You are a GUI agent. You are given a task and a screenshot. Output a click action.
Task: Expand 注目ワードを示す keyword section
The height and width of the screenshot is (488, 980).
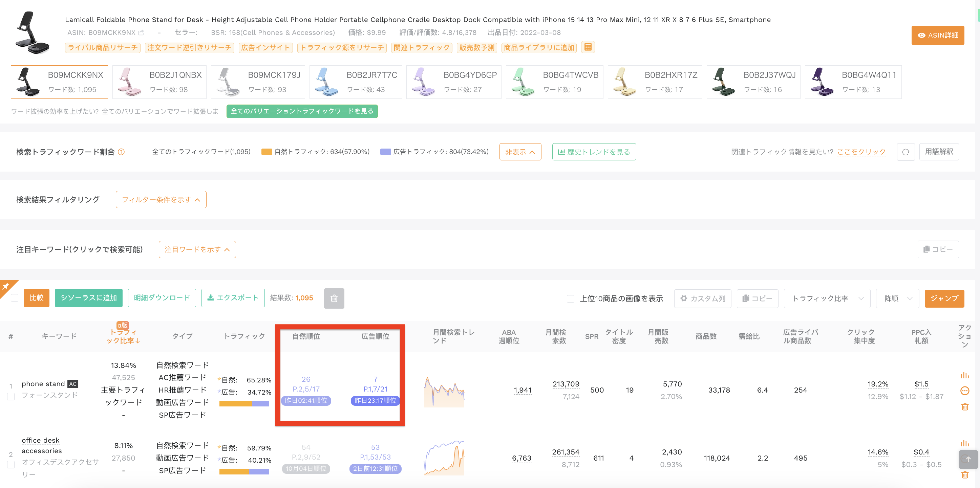click(197, 250)
